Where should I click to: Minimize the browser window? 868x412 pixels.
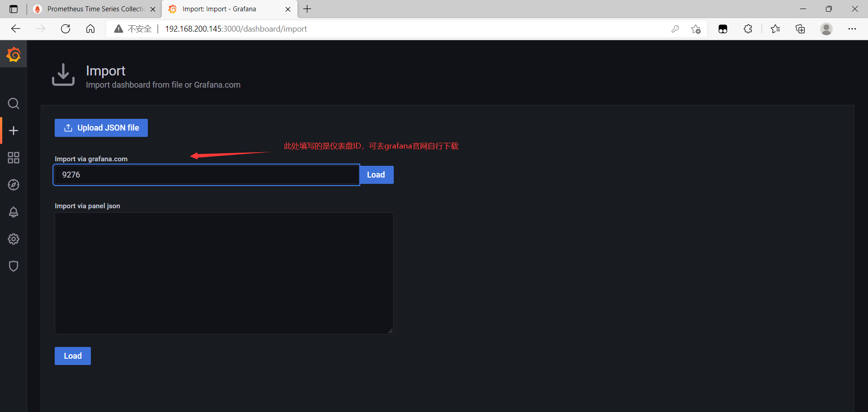(803, 9)
